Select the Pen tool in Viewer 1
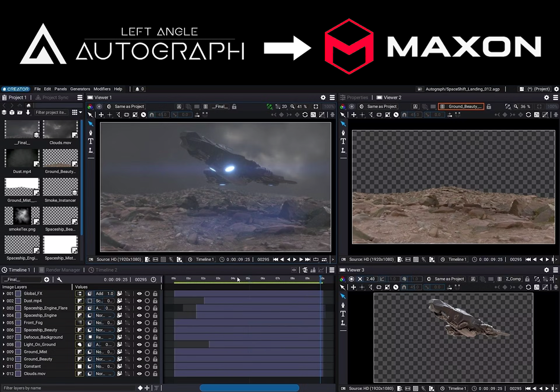Image resolution: width=560 pixels, height=392 pixels. point(90,133)
